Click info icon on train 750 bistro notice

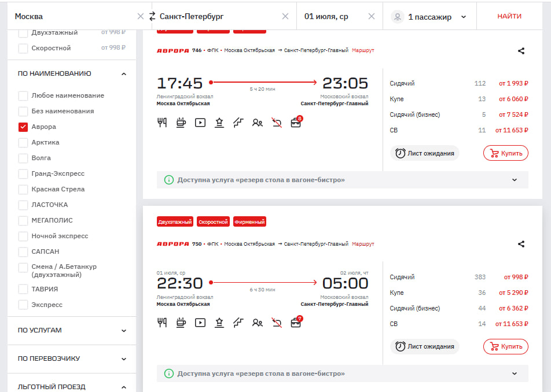[x=169, y=373]
